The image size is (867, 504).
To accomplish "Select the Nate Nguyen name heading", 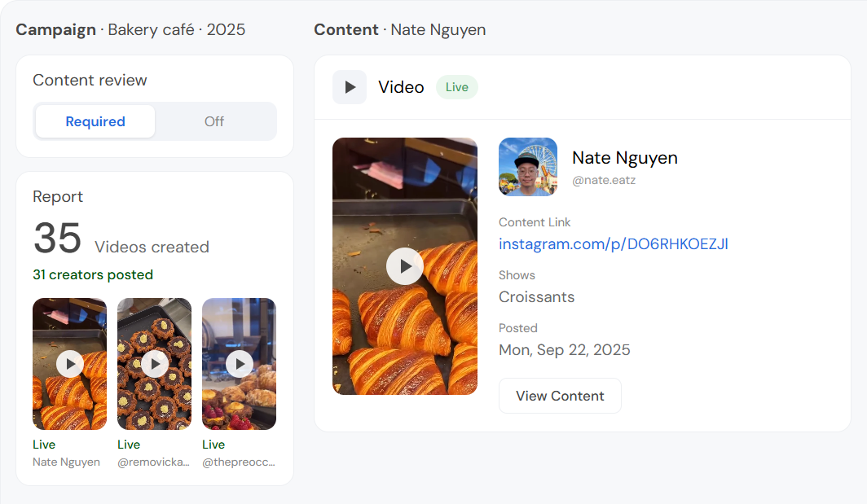I will [625, 158].
